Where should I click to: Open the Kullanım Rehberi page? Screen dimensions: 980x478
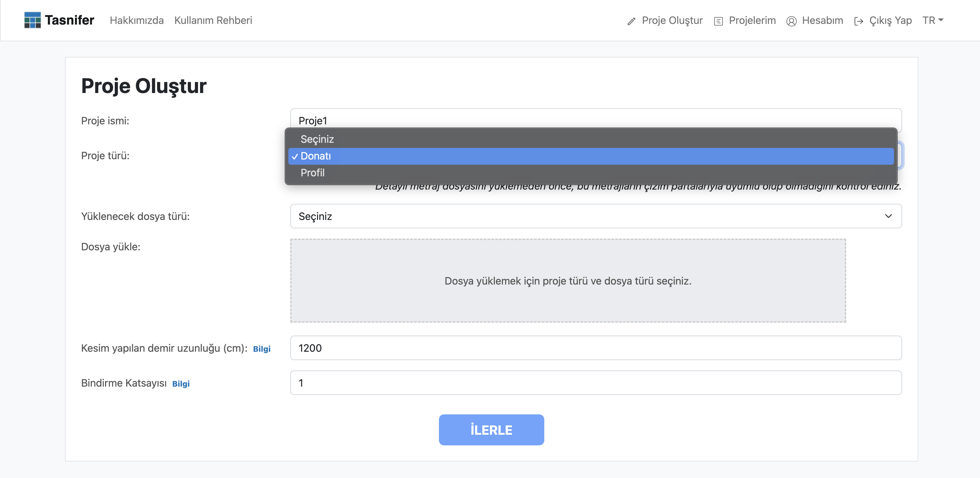pyautogui.click(x=213, y=20)
